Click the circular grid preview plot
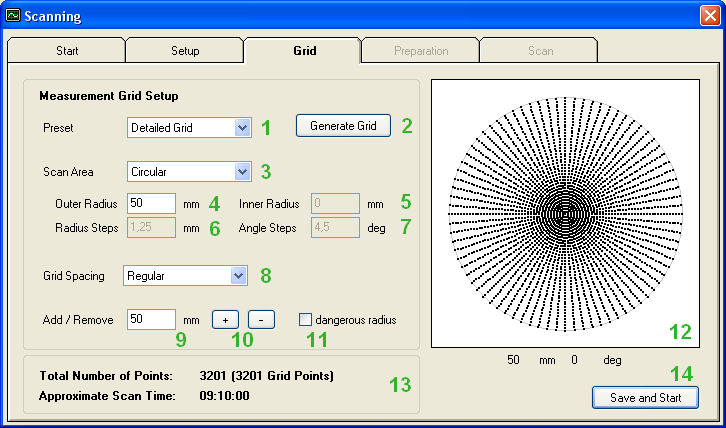Screen dimensions: 726x428 [x=565, y=214]
